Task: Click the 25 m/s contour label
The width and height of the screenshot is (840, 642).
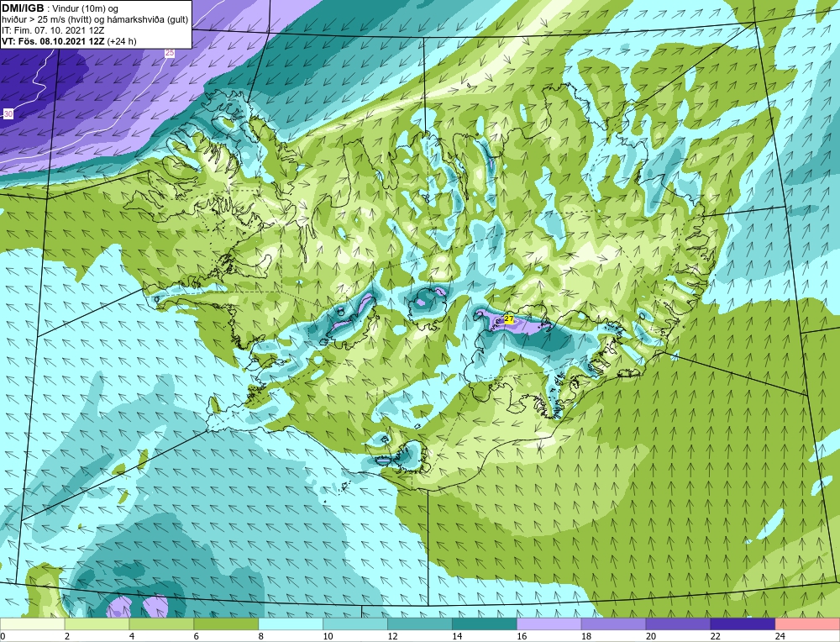Action: coord(170,53)
